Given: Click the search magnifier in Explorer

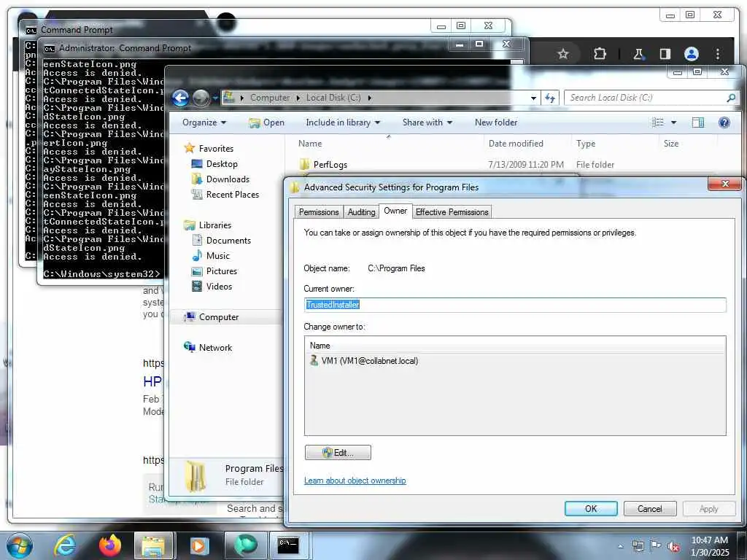Looking at the screenshot, I should pyautogui.click(x=731, y=98).
